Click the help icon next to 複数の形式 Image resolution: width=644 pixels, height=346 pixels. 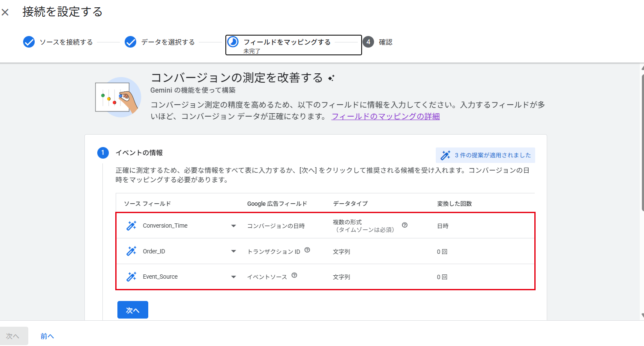coord(404,225)
